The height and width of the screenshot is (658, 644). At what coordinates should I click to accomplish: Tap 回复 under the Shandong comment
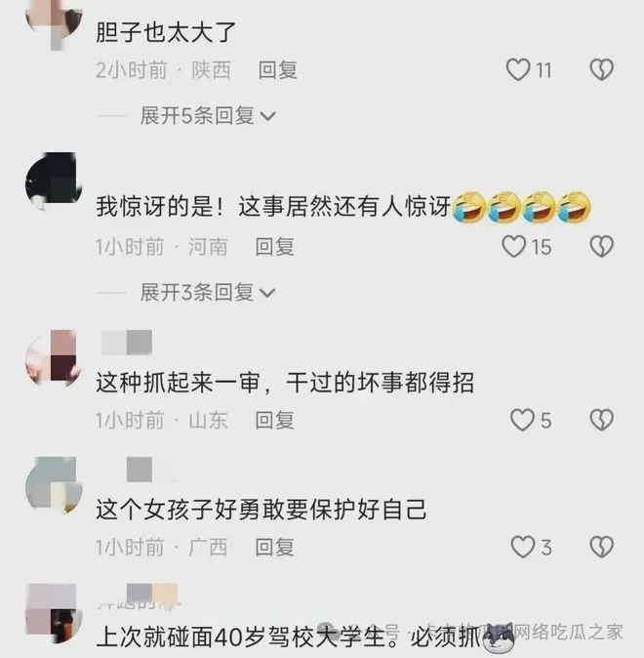tap(274, 421)
